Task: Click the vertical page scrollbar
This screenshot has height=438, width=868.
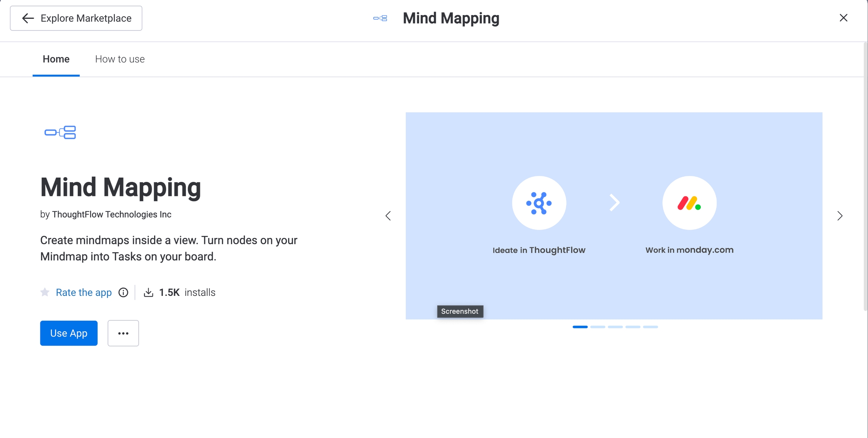Action: click(865, 177)
